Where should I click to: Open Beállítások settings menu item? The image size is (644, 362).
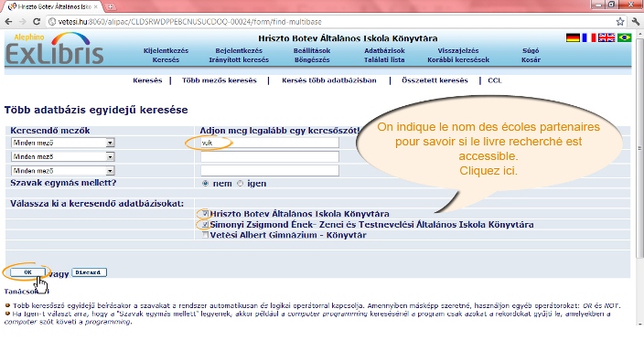click(312, 50)
